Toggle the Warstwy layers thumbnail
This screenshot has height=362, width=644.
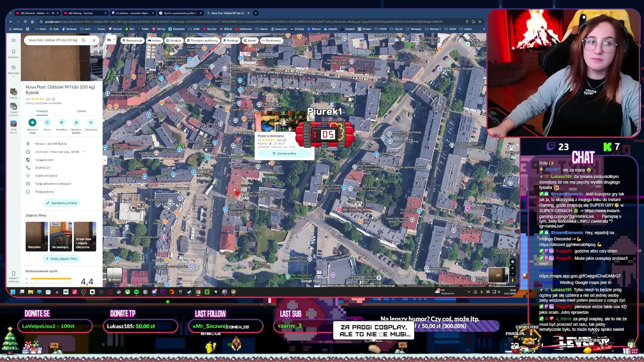pos(114,275)
